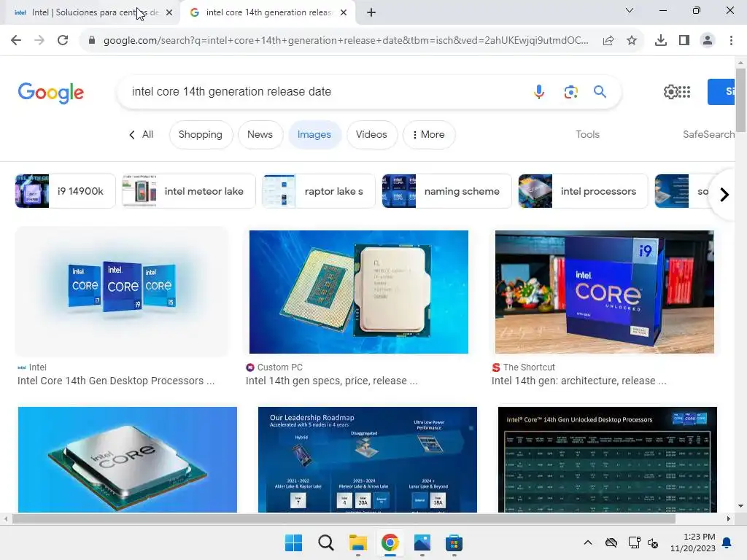View site info via the lock icon
The image size is (747, 560).
[x=92, y=41]
